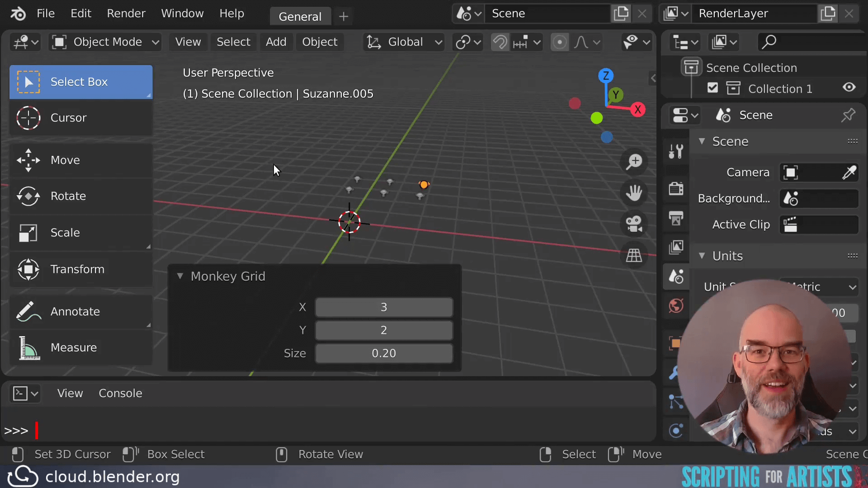This screenshot has width=868, height=488.
Task: Open object visibility selectability dropdown
Action: 636,42
